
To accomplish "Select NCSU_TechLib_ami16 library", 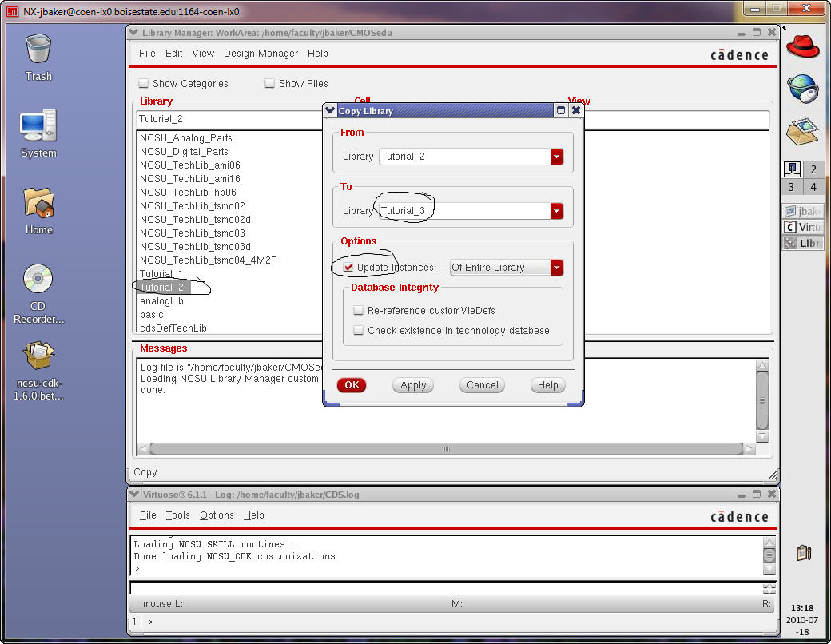I will tap(189, 179).
